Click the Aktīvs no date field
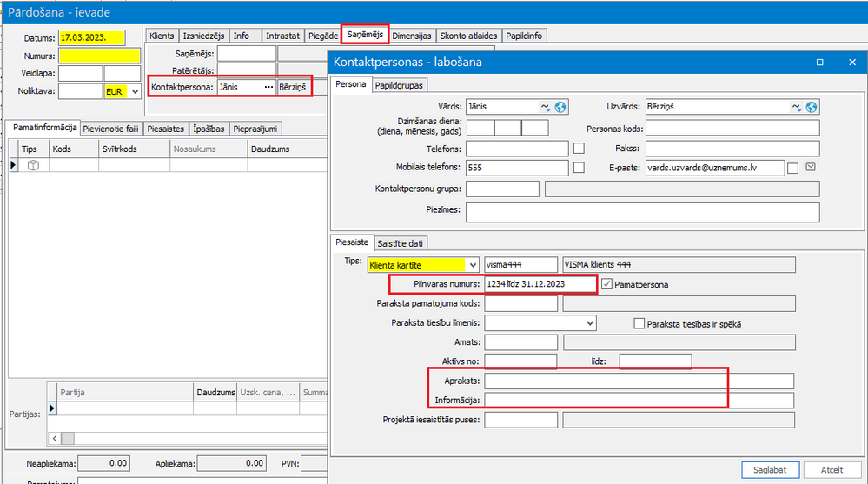This screenshot has height=484, width=868. click(x=521, y=361)
